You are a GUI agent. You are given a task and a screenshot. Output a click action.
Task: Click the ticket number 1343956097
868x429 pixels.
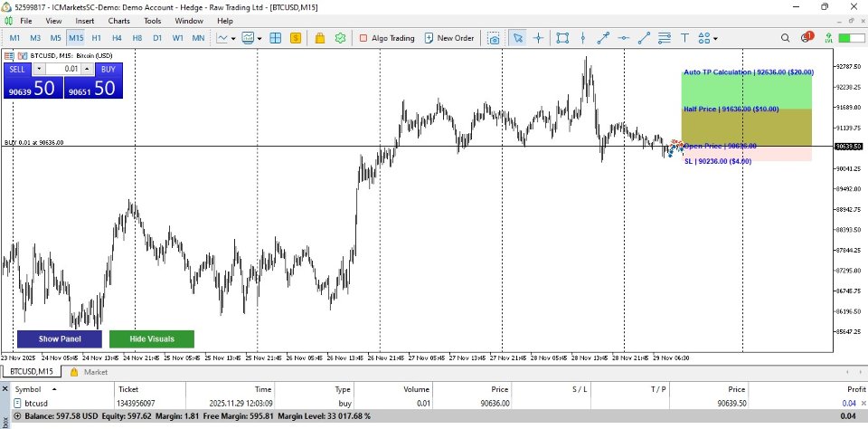(x=137, y=403)
